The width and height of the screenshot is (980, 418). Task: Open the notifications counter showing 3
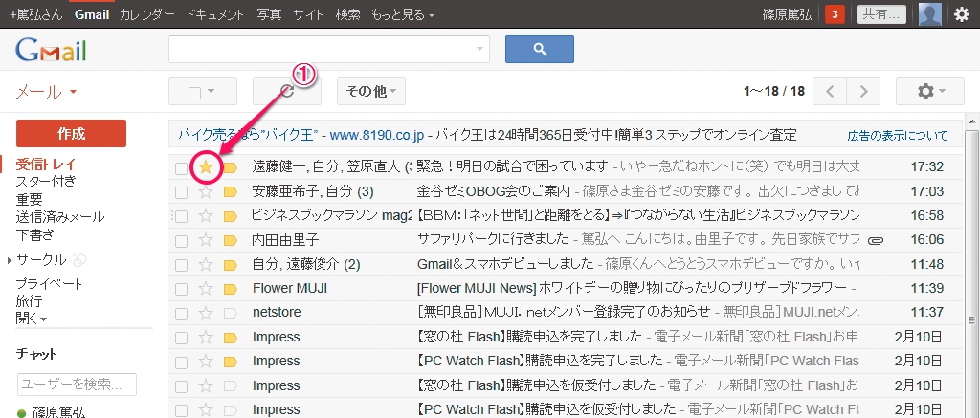835,14
